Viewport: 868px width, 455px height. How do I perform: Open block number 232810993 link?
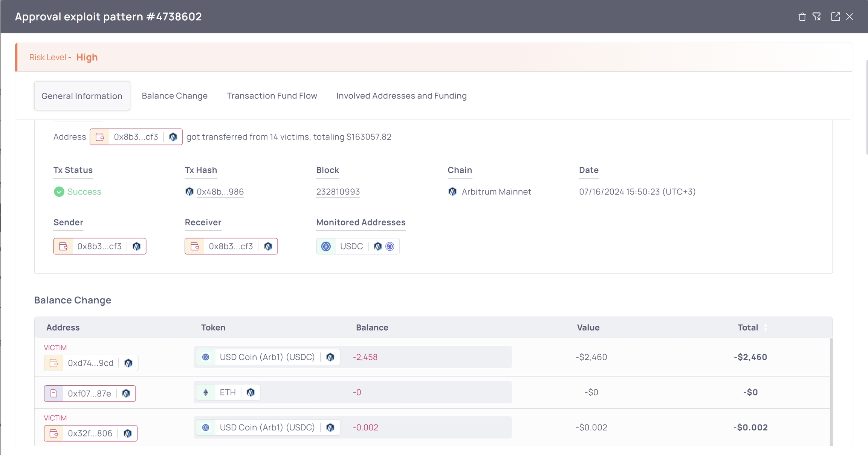coord(338,192)
